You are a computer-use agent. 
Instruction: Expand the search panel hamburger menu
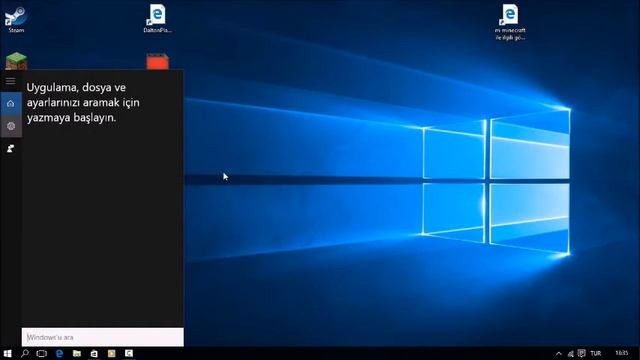coord(11,81)
